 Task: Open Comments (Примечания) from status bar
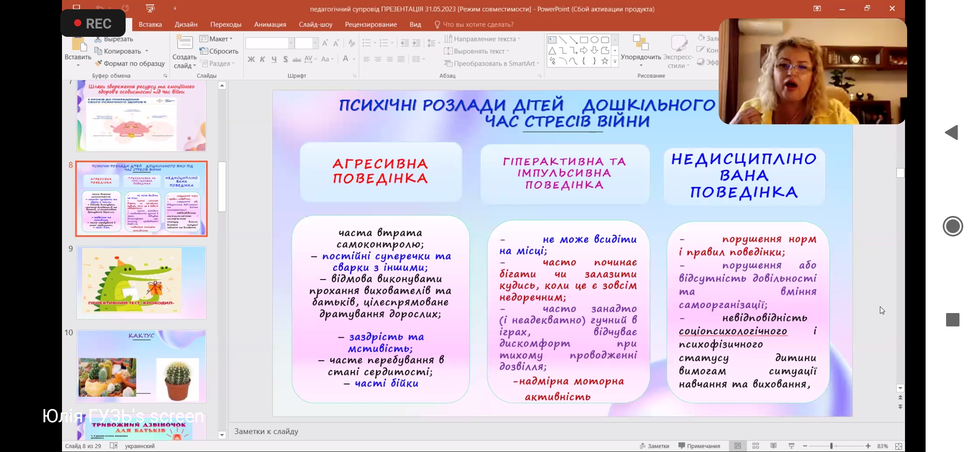(x=699, y=446)
